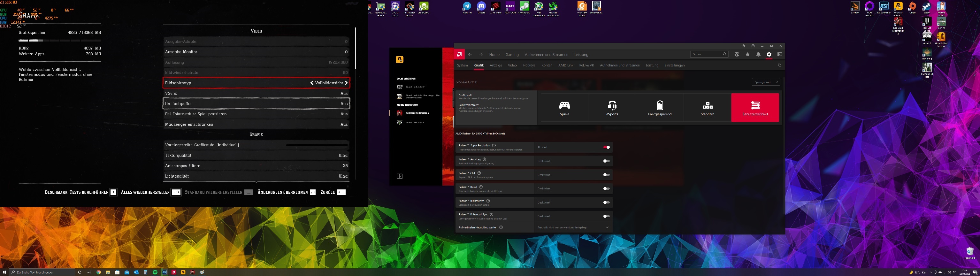This screenshot has width=980, height=276.
Task: Open the notifications bell in Radeon Software
Action: (x=758, y=54)
